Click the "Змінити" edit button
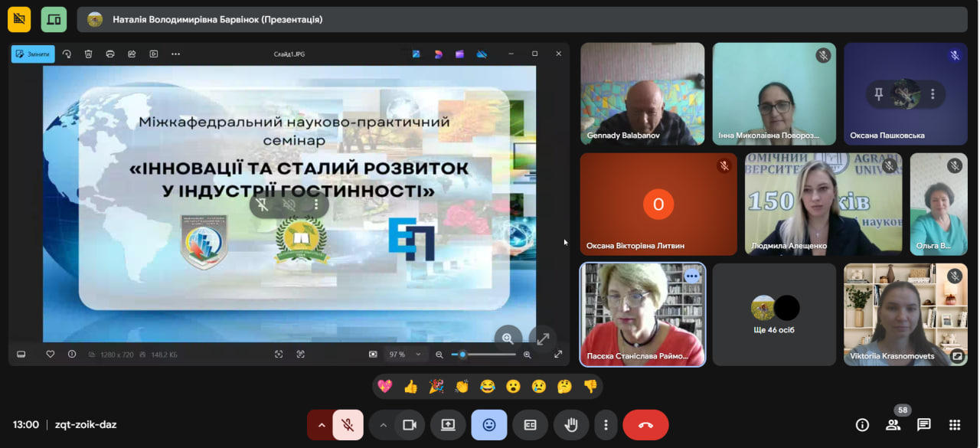The width and height of the screenshot is (980, 448). (x=33, y=54)
